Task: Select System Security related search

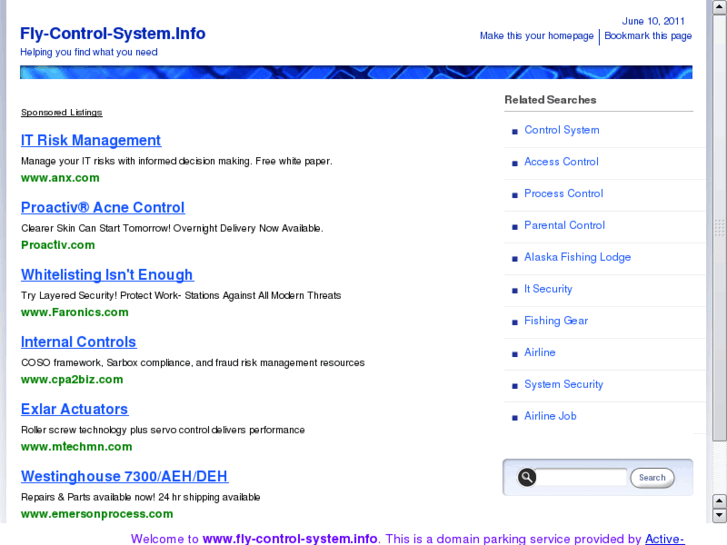Action: coord(563,384)
